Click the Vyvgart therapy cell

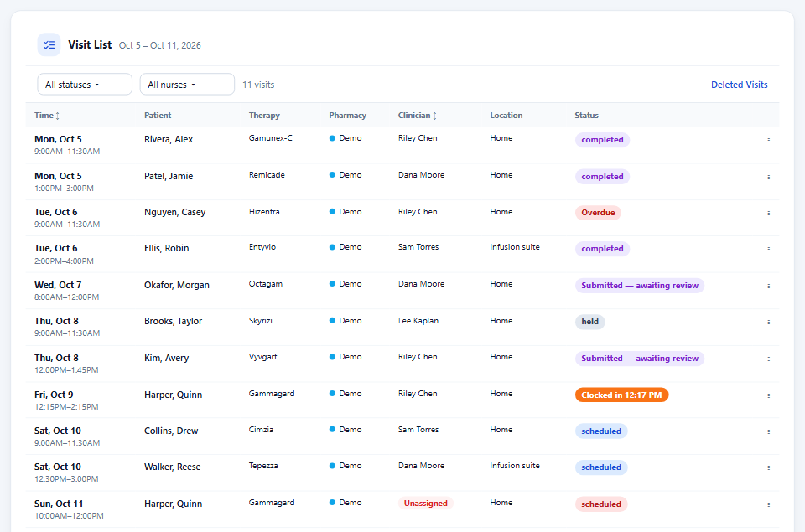(x=262, y=357)
